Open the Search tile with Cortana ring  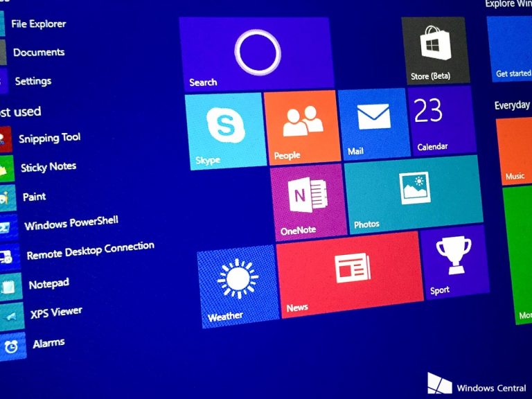pos(256,54)
